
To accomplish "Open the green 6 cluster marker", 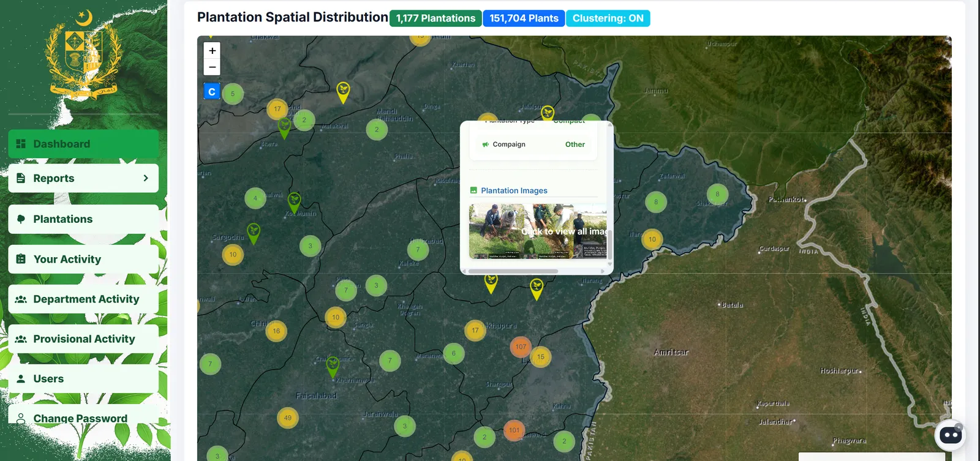I will click(x=454, y=353).
